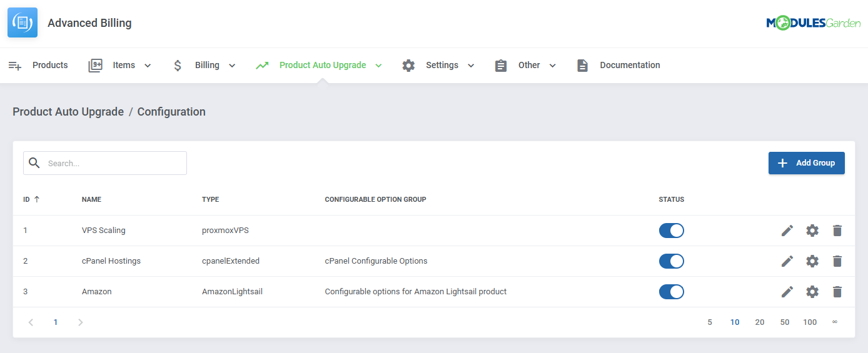The width and height of the screenshot is (868, 353).
Task: Delete the cPanel Hostings group
Action: point(837,261)
